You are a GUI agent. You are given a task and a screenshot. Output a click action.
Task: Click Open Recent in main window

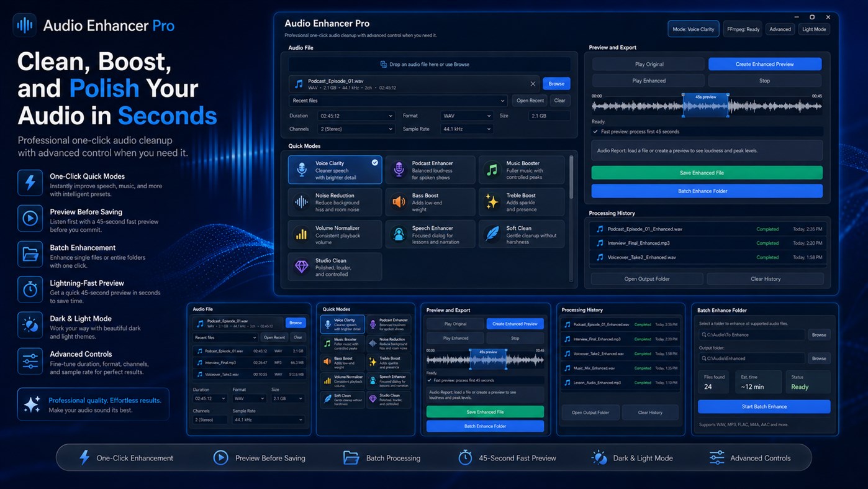click(x=530, y=101)
